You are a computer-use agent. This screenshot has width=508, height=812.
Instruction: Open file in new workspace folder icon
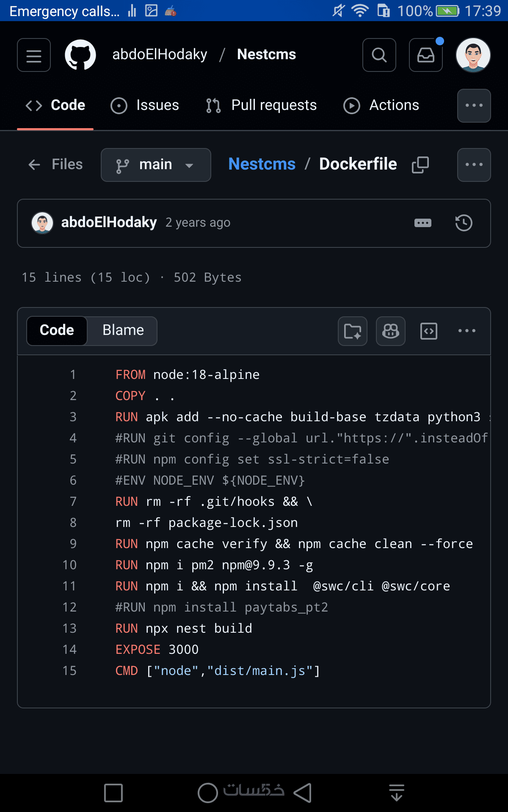352,331
